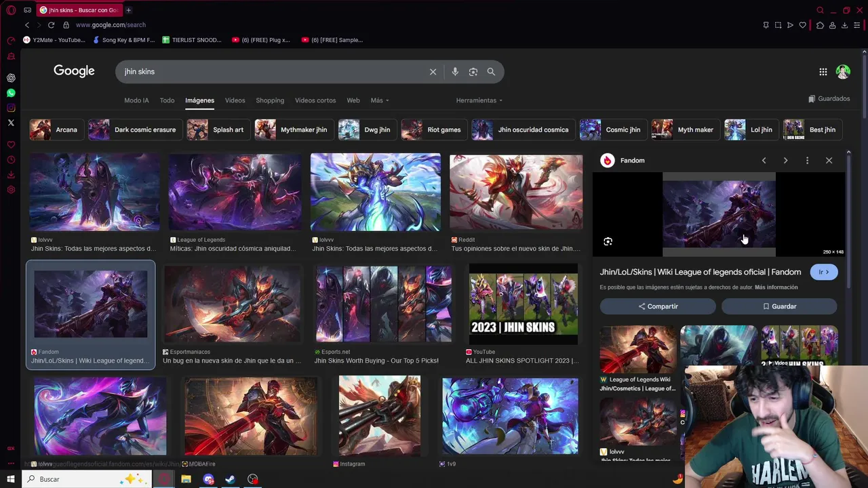Image resolution: width=868 pixels, height=488 pixels.
Task: Reload the page
Action: pyautogui.click(x=51, y=25)
